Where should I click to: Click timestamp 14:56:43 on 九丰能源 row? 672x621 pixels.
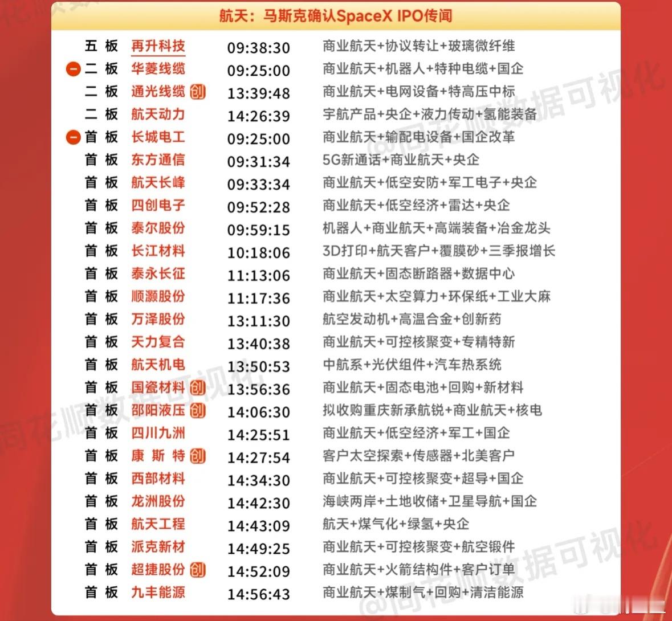pyautogui.click(x=258, y=593)
